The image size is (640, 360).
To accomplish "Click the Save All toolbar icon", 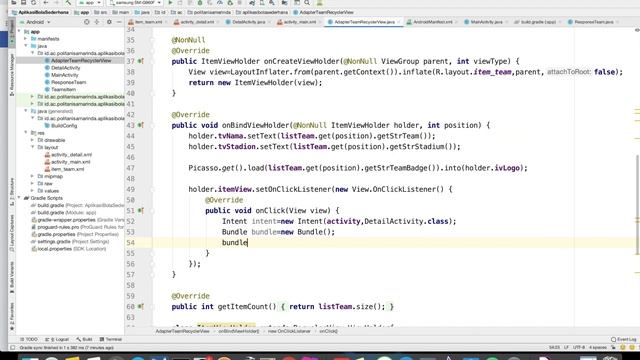I will [x=23, y=3].
